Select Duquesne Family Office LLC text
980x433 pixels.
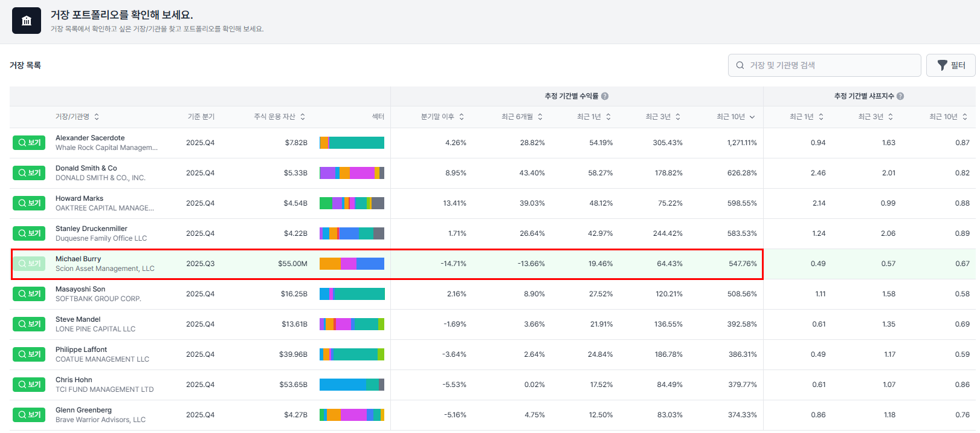101,238
